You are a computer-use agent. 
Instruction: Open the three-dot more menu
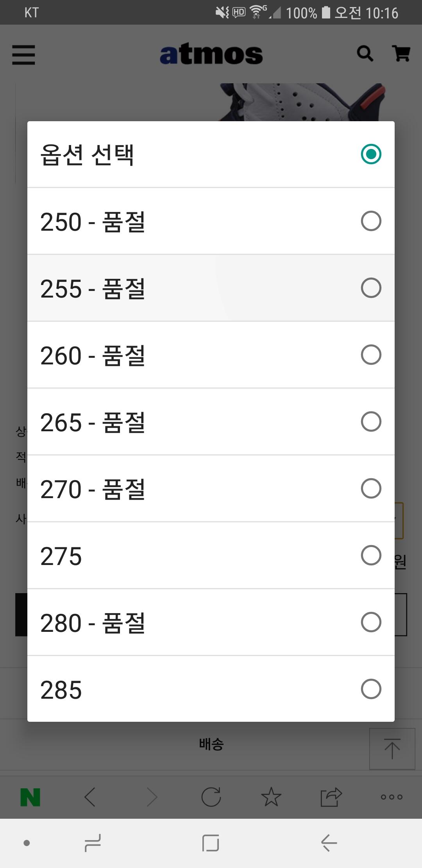pyautogui.click(x=391, y=797)
